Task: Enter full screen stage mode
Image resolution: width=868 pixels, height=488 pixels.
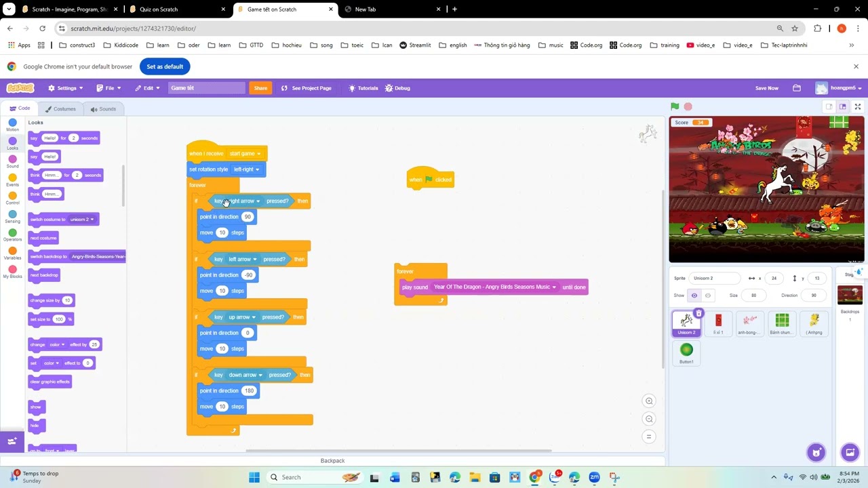Action: tap(858, 106)
